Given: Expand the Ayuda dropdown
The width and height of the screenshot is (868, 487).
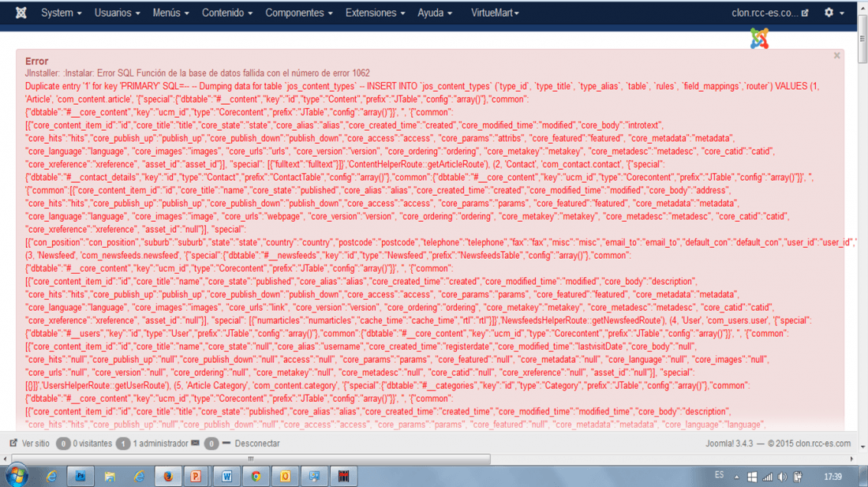Looking at the screenshot, I should click(x=435, y=13).
